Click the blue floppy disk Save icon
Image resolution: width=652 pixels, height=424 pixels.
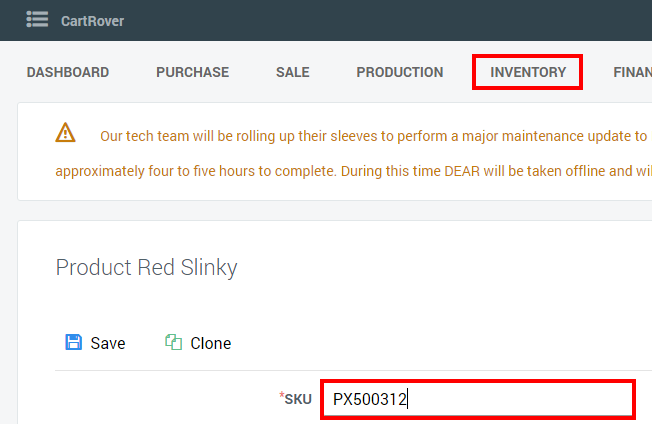pos(73,343)
